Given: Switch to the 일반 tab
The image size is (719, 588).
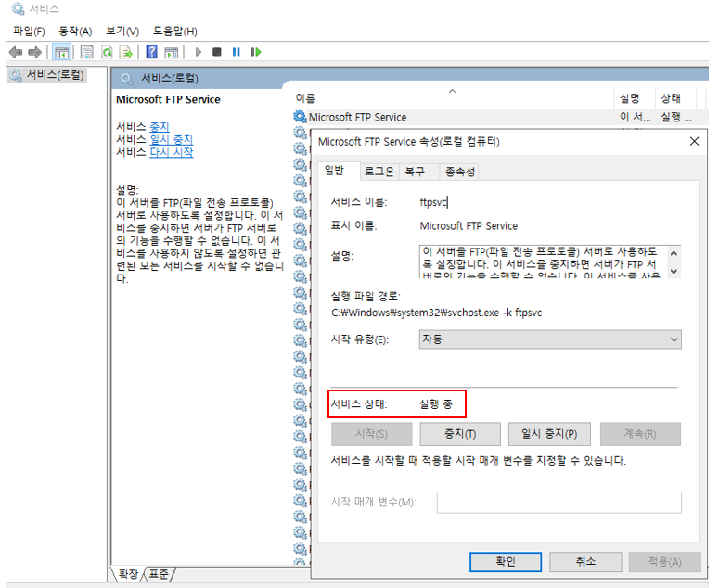Looking at the screenshot, I should 339,171.
